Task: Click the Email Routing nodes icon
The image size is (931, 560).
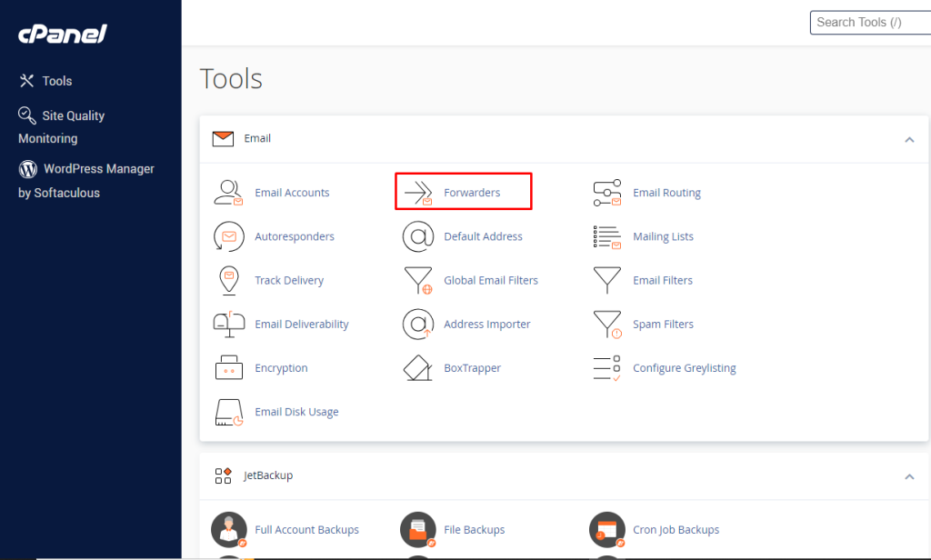Action: coord(607,192)
